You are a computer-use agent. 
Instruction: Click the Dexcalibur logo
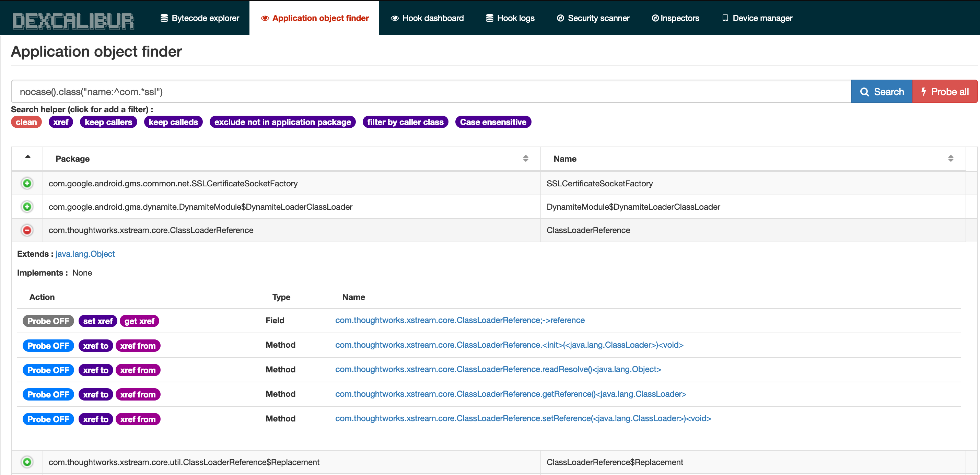tap(73, 21)
